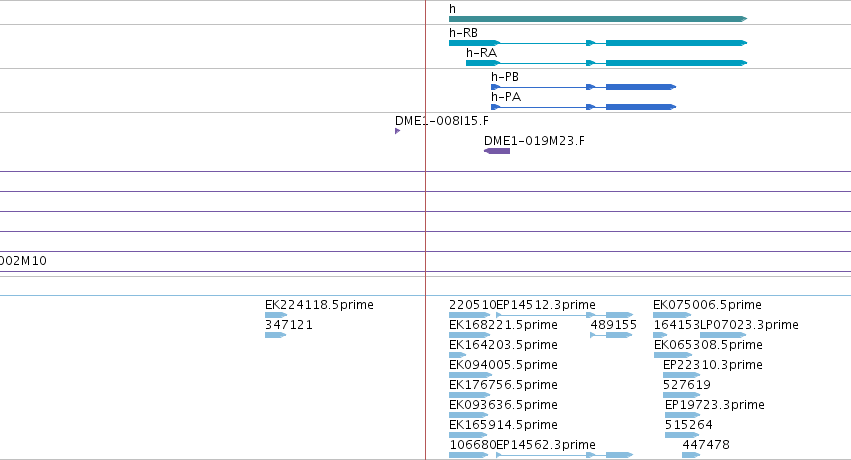This screenshot has width=851, height=460.
Task: Click the 489155 label
Action: point(613,325)
